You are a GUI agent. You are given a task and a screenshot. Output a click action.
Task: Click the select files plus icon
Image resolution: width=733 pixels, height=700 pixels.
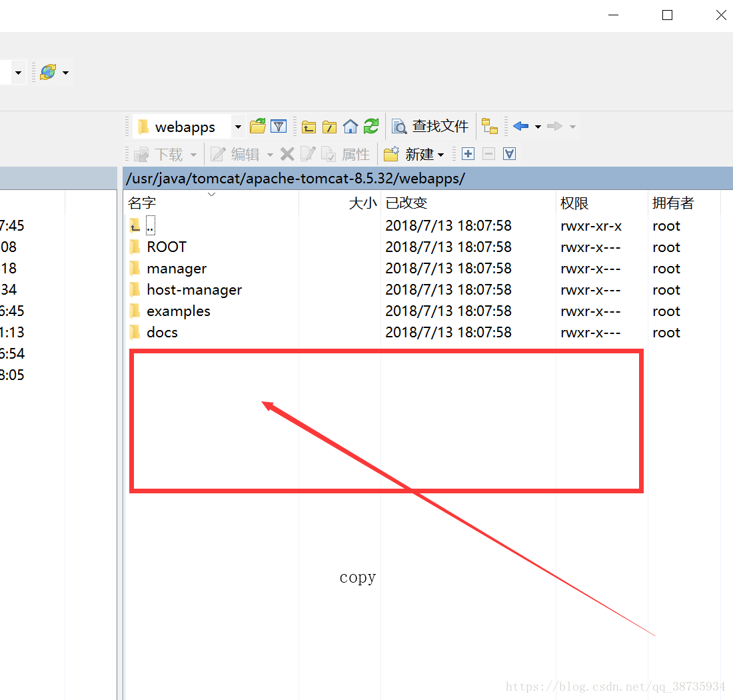click(468, 154)
